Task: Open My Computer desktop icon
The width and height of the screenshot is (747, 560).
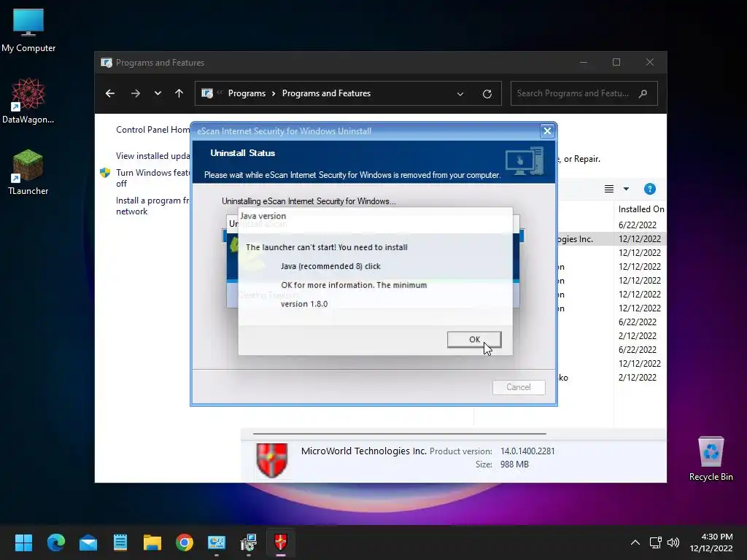Action: pos(28,31)
